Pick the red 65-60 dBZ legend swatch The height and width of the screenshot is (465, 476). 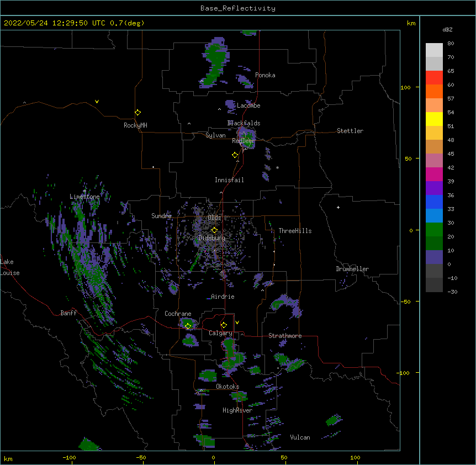pos(434,78)
